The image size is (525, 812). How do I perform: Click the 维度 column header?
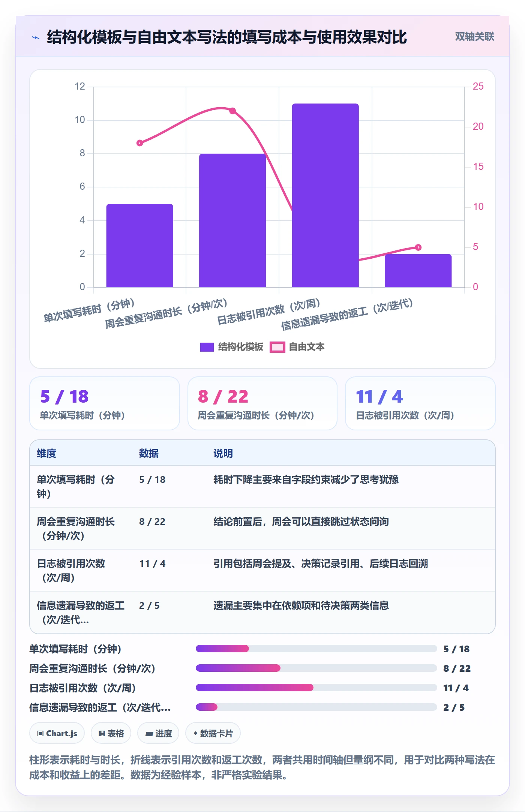(x=46, y=453)
